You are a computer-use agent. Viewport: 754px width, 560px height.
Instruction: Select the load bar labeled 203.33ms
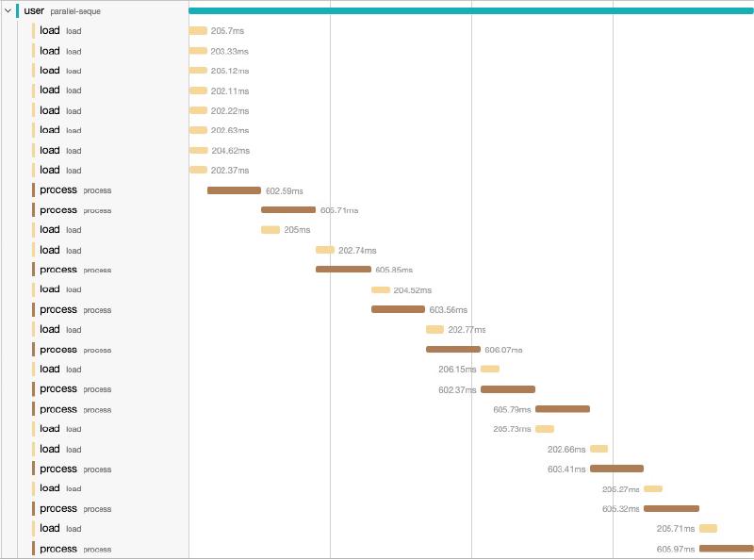coord(198,51)
